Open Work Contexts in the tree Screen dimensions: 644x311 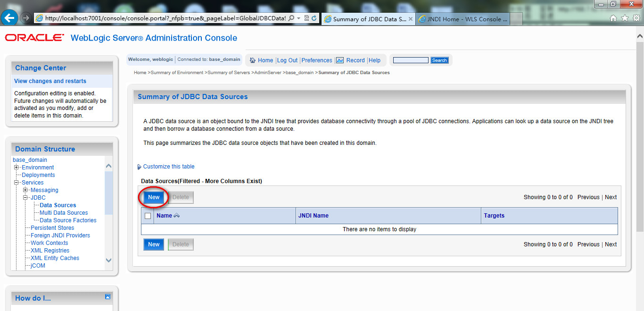(x=50, y=243)
